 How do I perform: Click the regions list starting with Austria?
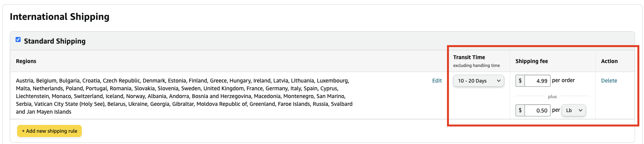click(x=184, y=96)
